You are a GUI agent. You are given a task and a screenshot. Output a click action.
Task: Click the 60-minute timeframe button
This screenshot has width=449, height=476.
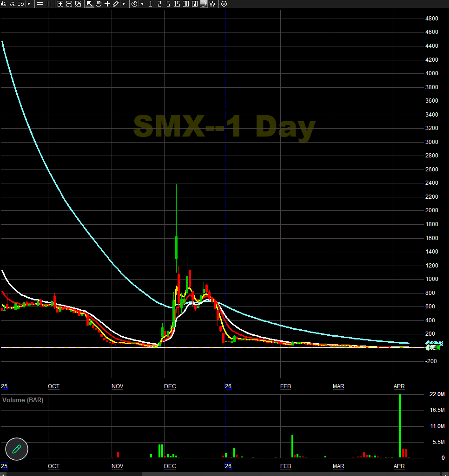click(x=194, y=4)
